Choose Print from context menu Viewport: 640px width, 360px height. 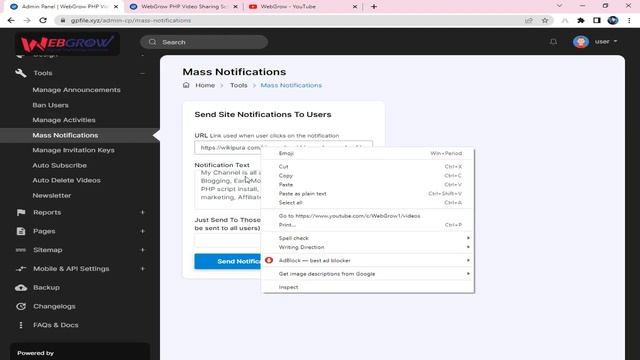pyautogui.click(x=367, y=225)
